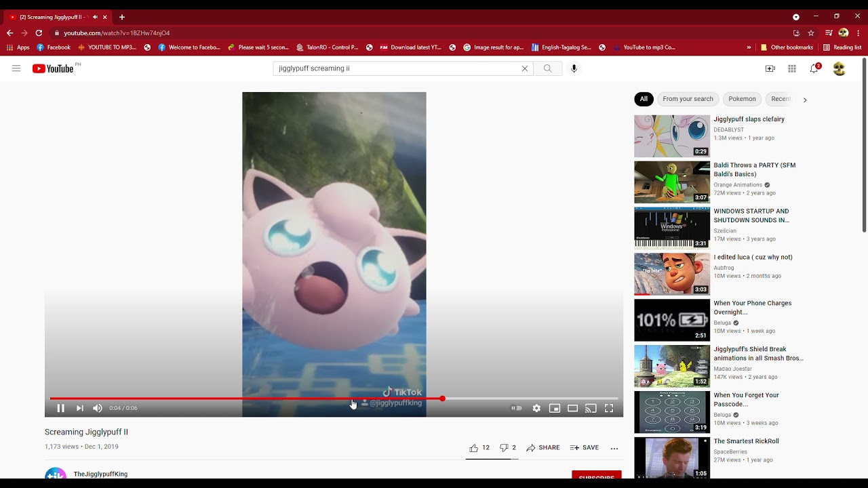Open the Apps bookmarks shortcut
The image size is (868, 488).
pyautogui.click(x=18, y=47)
